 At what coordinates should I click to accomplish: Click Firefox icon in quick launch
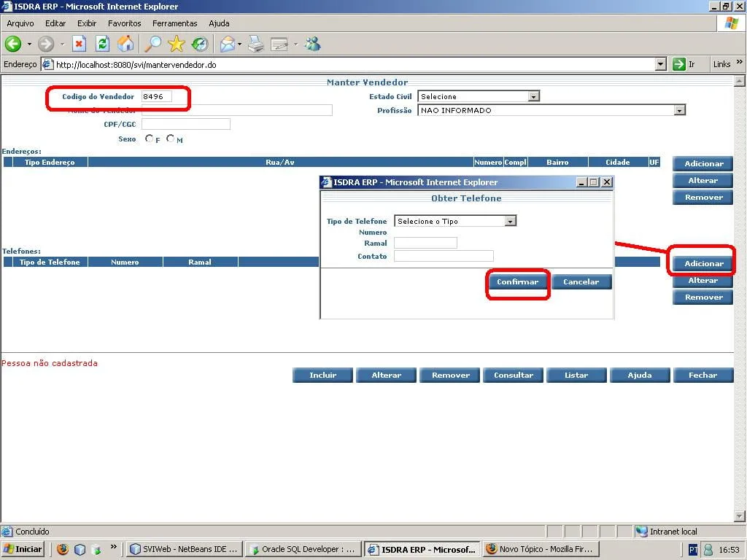pos(63,549)
